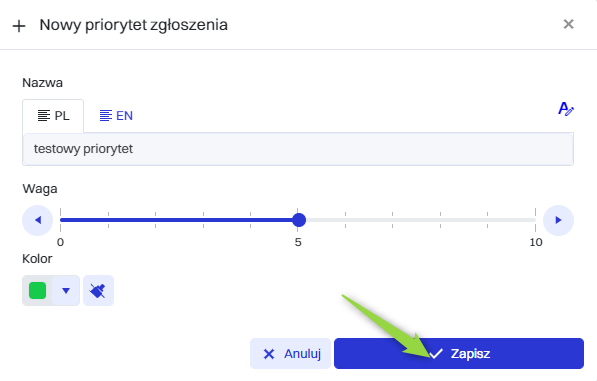Viewport: 597px width, 381px height.
Task: Expand the Kolor picker dropdown arrow
Action: 66,291
